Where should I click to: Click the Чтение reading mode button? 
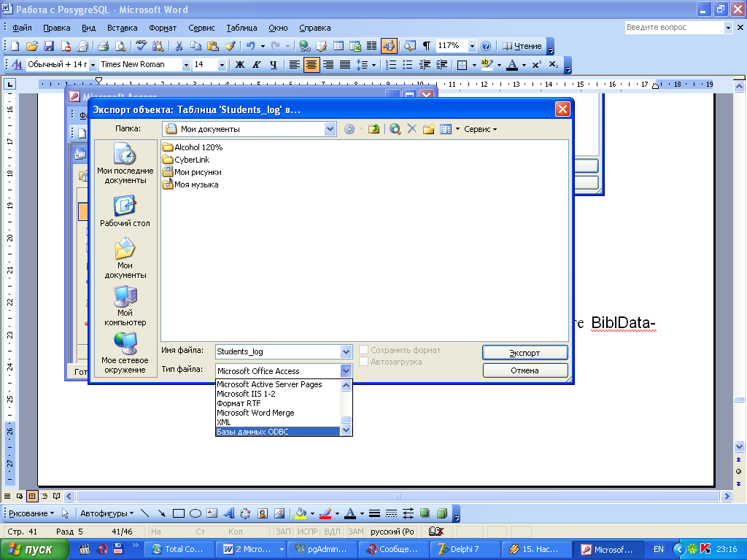click(522, 46)
